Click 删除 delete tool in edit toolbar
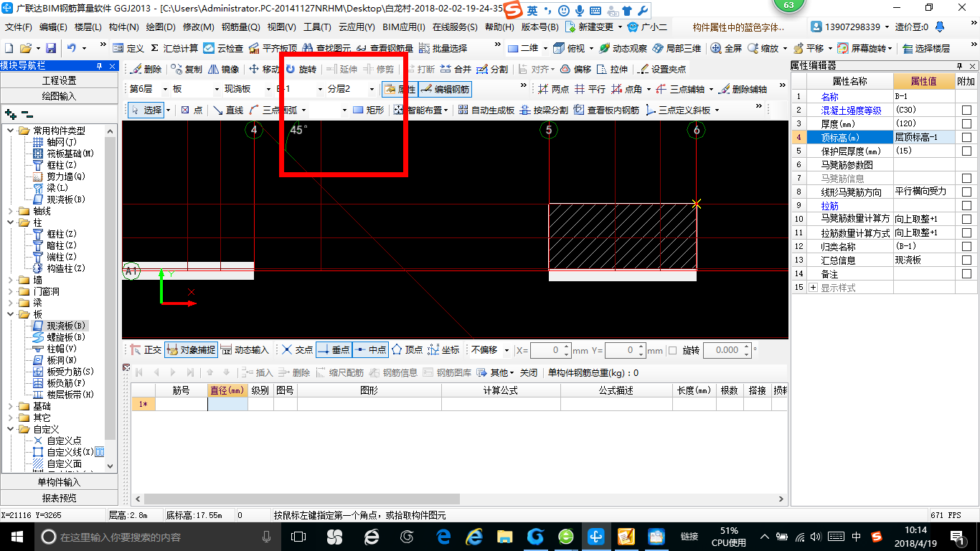Viewport: 980px width, 551px height. point(146,69)
